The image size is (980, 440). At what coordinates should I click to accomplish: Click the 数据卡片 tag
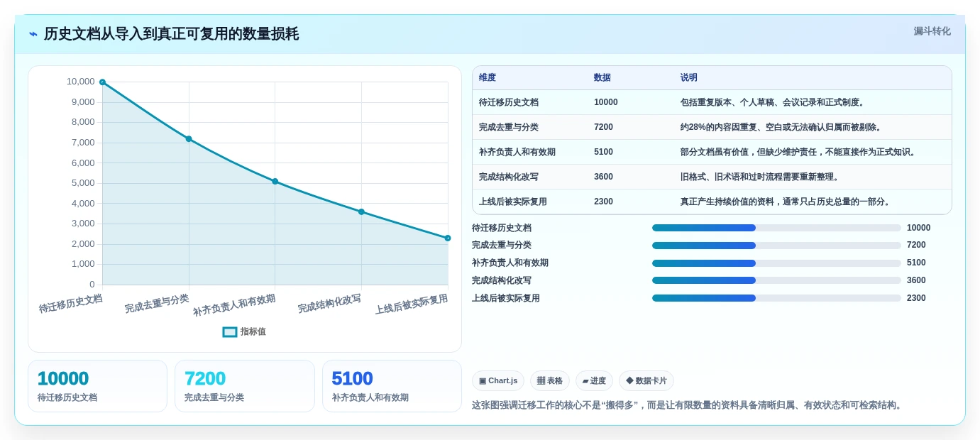tap(646, 381)
